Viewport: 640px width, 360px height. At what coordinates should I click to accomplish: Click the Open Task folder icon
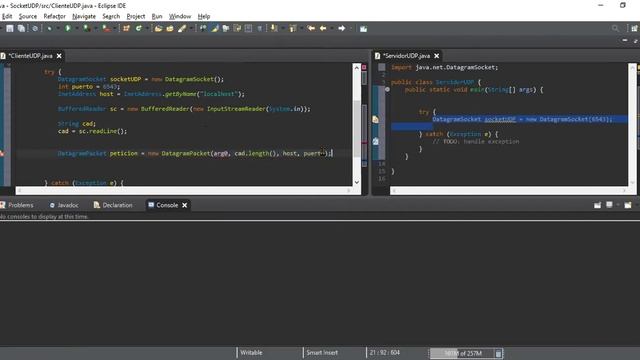[170, 29]
